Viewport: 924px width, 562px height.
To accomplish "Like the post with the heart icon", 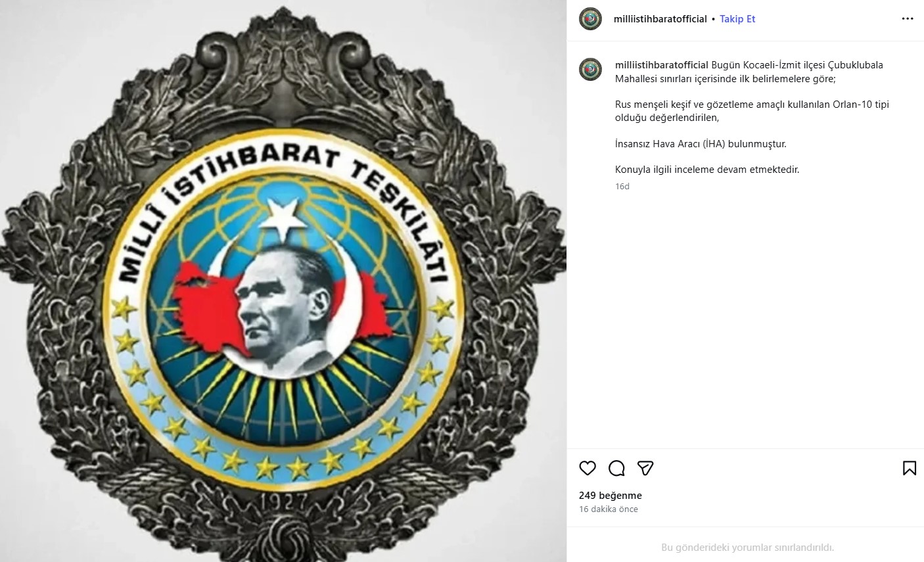I will point(588,468).
